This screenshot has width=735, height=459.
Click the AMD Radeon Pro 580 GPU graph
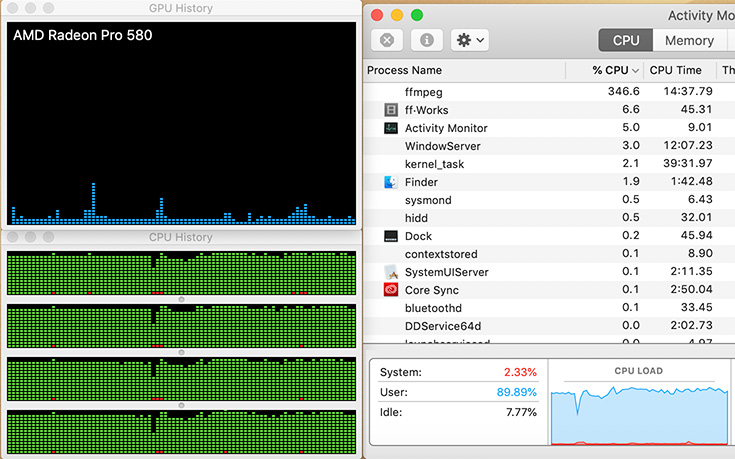181,123
